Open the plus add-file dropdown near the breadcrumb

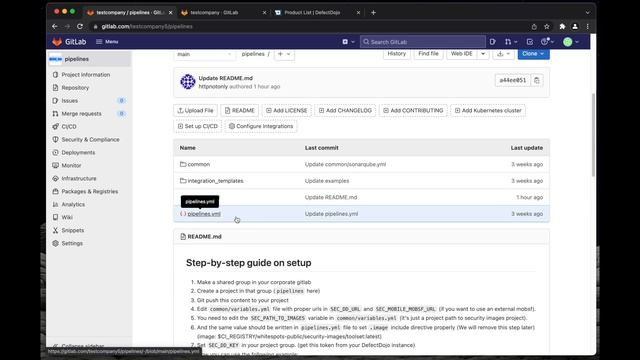pos(284,54)
